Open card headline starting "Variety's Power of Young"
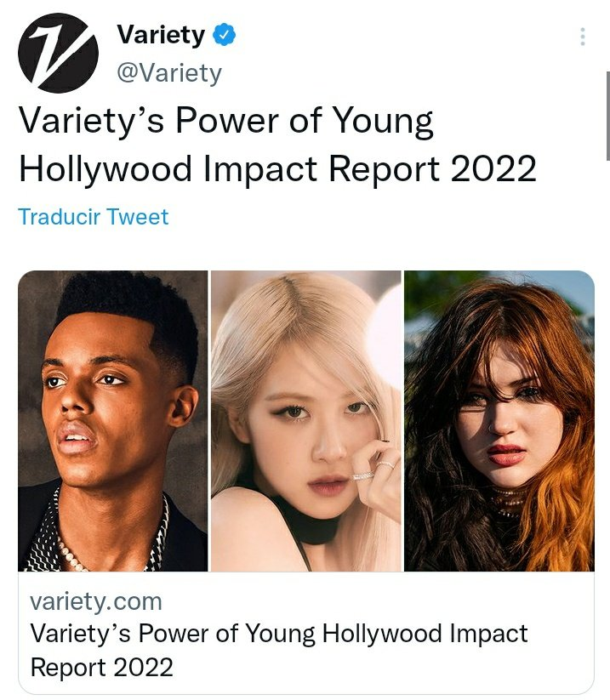The height and width of the screenshot is (700, 610). point(279,651)
